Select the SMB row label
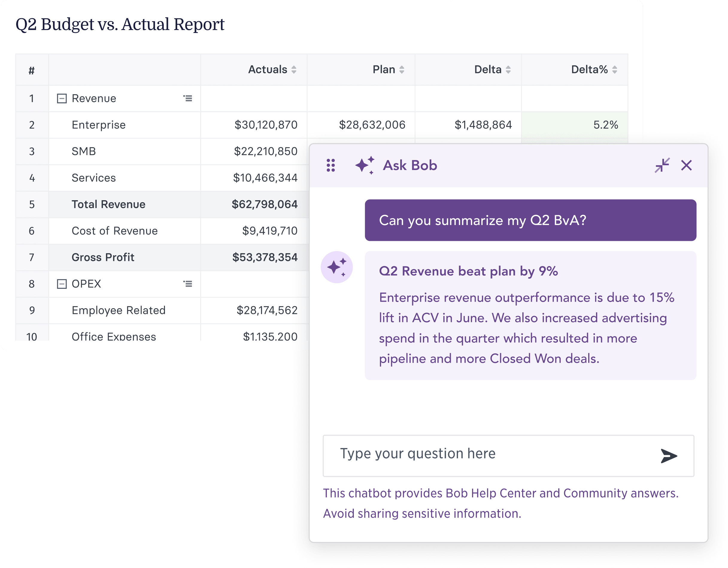Screen dimensions: 728x568 click(x=84, y=151)
